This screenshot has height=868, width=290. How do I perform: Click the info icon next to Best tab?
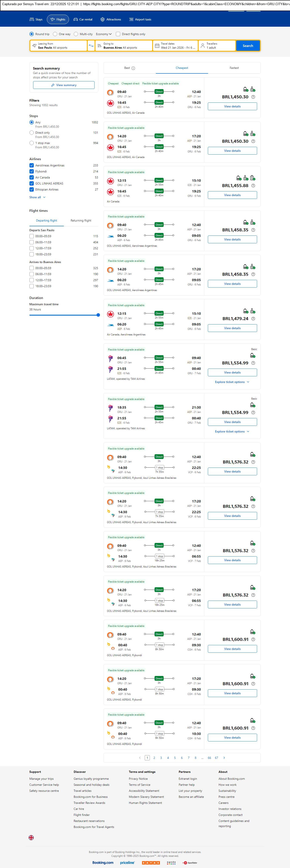click(x=133, y=68)
